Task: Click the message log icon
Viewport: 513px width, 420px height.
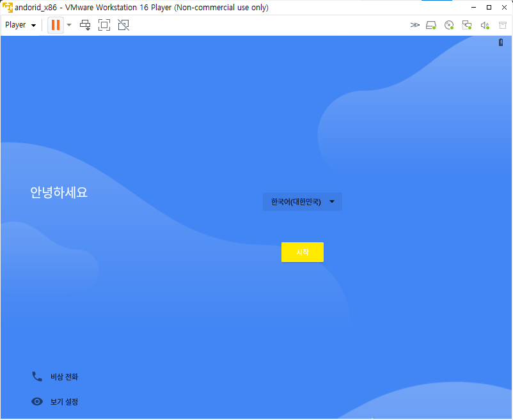Action: point(503,25)
